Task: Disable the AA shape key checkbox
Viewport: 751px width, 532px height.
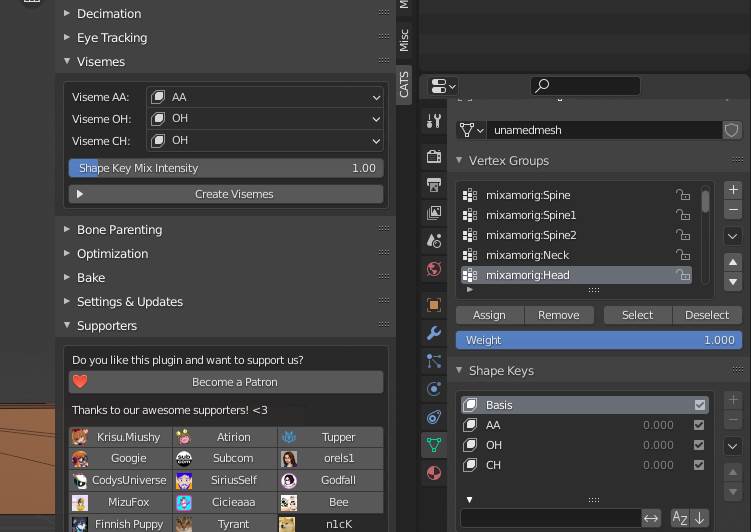Action: click(699, 425)
